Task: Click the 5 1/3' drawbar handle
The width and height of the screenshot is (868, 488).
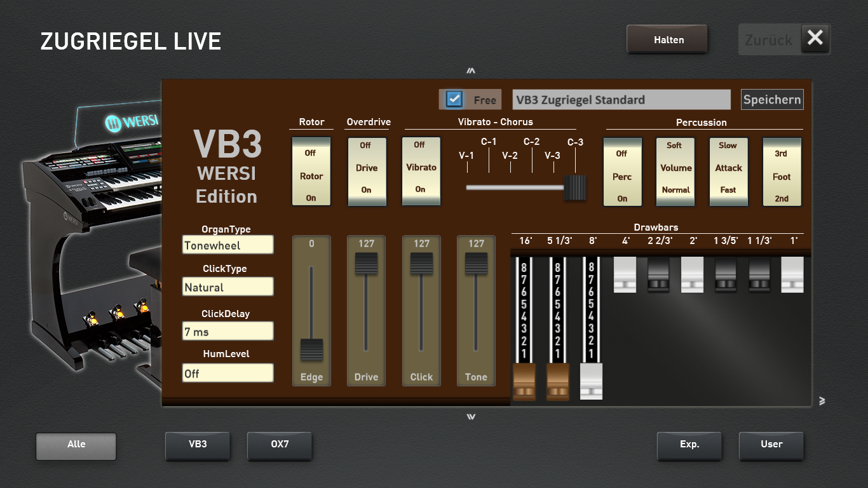Action: click(558, 382)
